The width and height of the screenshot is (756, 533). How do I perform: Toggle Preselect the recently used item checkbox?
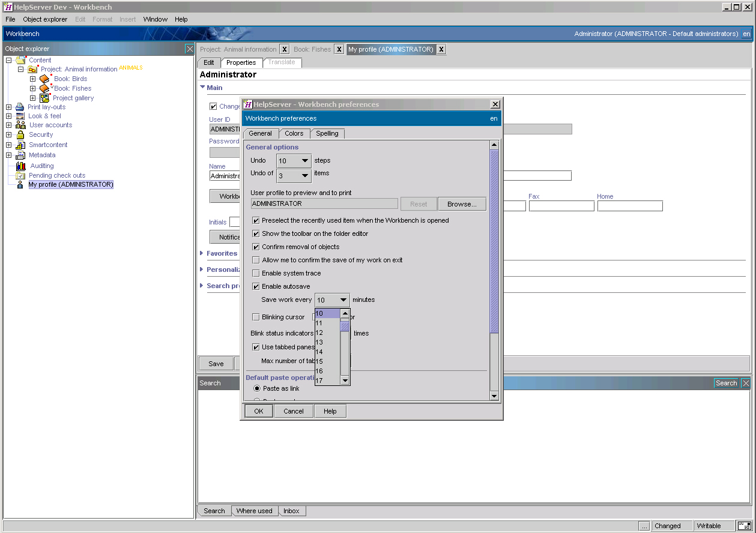[256, 220]
